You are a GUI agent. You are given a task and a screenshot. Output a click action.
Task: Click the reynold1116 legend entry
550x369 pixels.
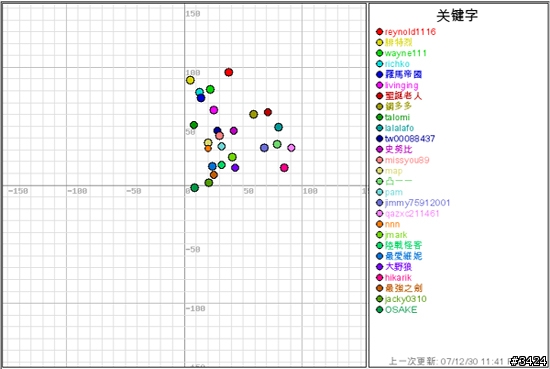(406, 32)
